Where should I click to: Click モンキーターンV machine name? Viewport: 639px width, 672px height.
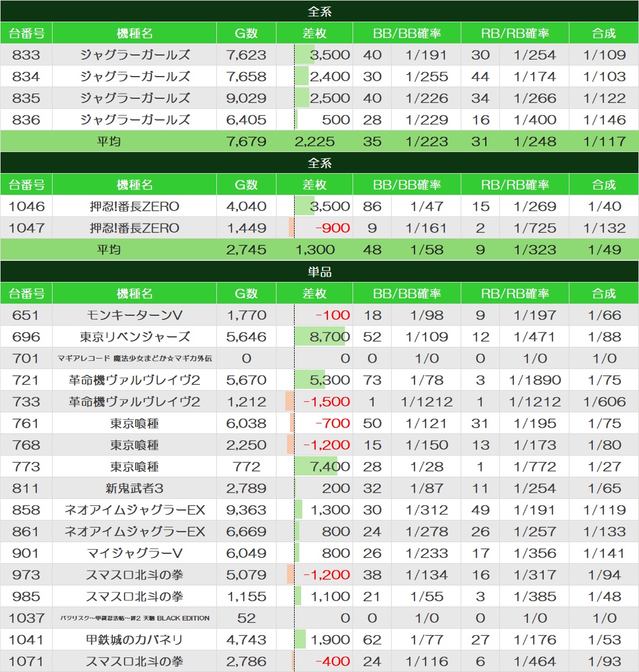point(134,315)
